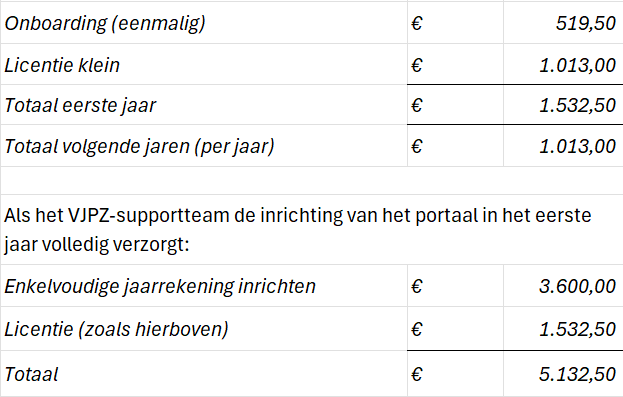Select the Licentie klein label cell
The image size is (623, 397).
tap(204, 64)
